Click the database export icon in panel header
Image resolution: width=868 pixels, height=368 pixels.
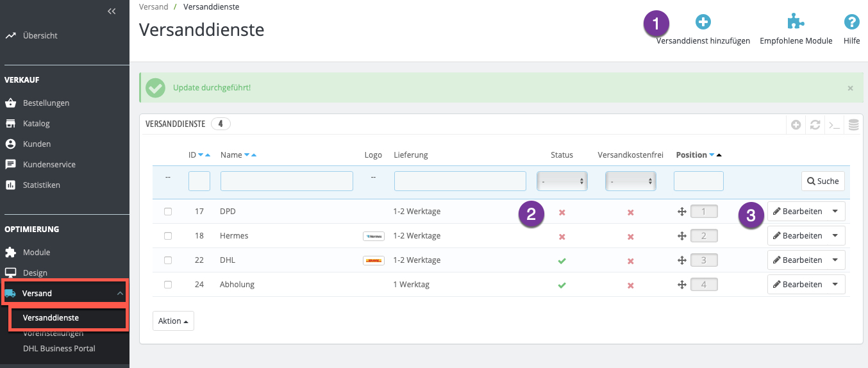pos(853,125)
